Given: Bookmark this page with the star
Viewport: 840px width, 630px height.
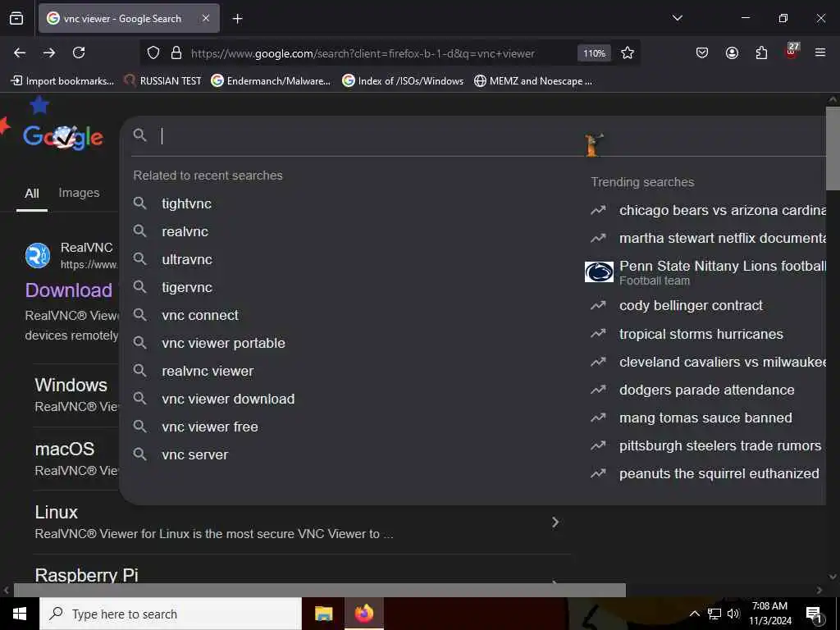Looking at the screenshot, I should coord(628,53).
